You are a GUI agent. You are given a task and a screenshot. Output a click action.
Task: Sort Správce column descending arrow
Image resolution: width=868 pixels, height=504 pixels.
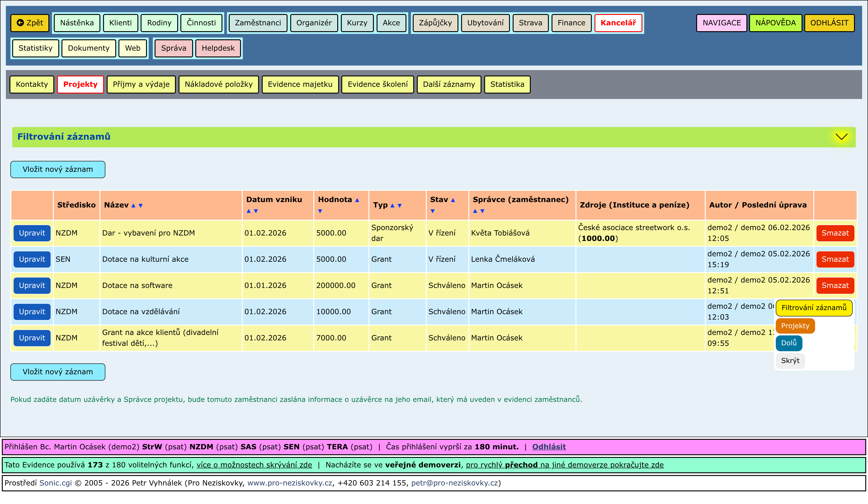482,211
